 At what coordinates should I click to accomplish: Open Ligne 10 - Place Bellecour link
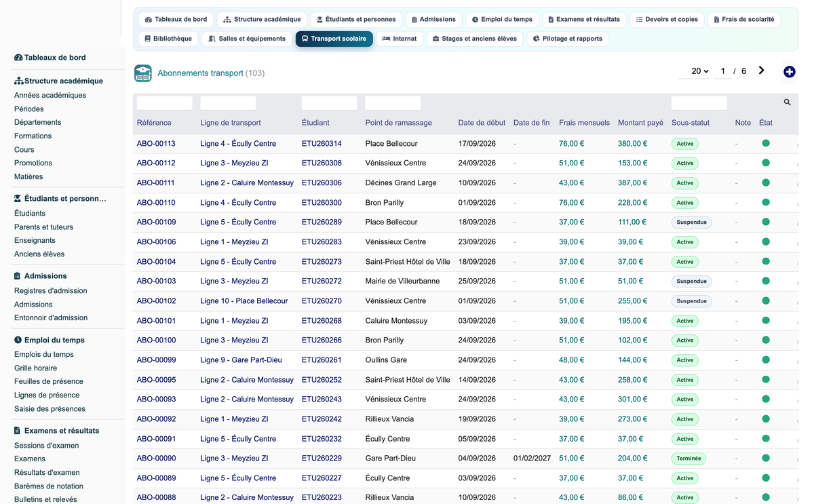244,301
